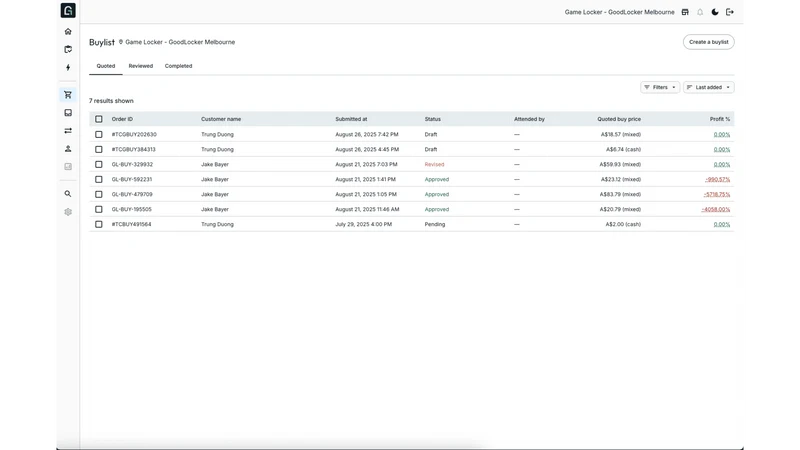Open the -990.57% profit link

pyautogui.click(x=717, y=180)
